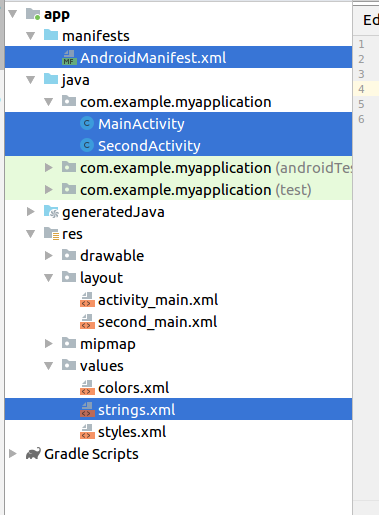Select the java folder label
Image resolution: width=379 pixels, height=515 pixels.
tap(76, 80)
